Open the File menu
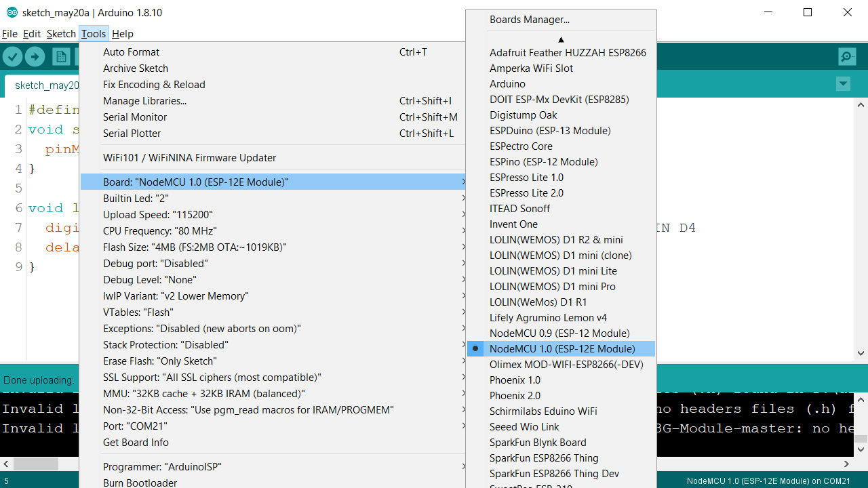This screenshot has height=488, width=868. [9, 33]
